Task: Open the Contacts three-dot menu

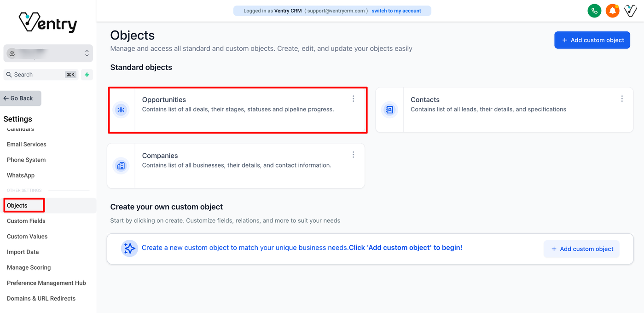Action: [622, 99]
